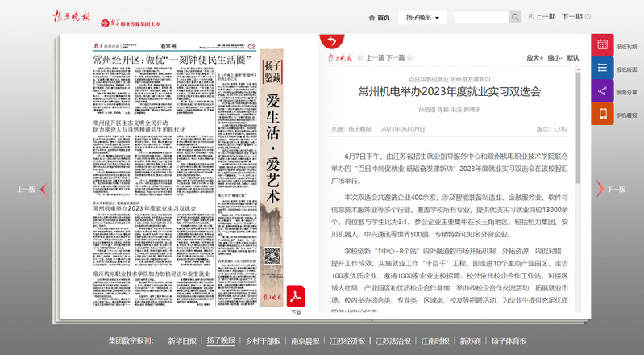Click the purple share page icon

(x=602, y=91)
